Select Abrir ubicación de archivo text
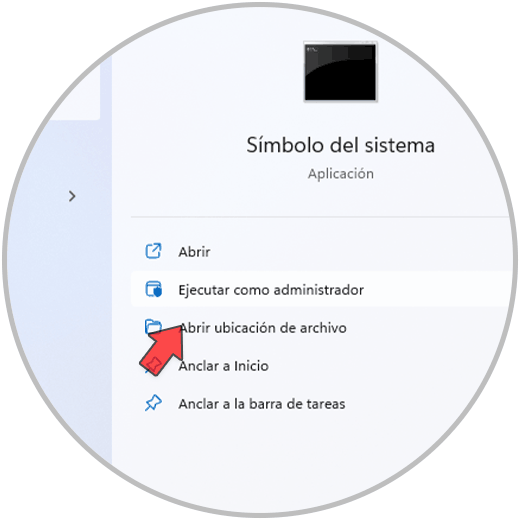The height and width of the screenshot is (520, 520). 263,328
